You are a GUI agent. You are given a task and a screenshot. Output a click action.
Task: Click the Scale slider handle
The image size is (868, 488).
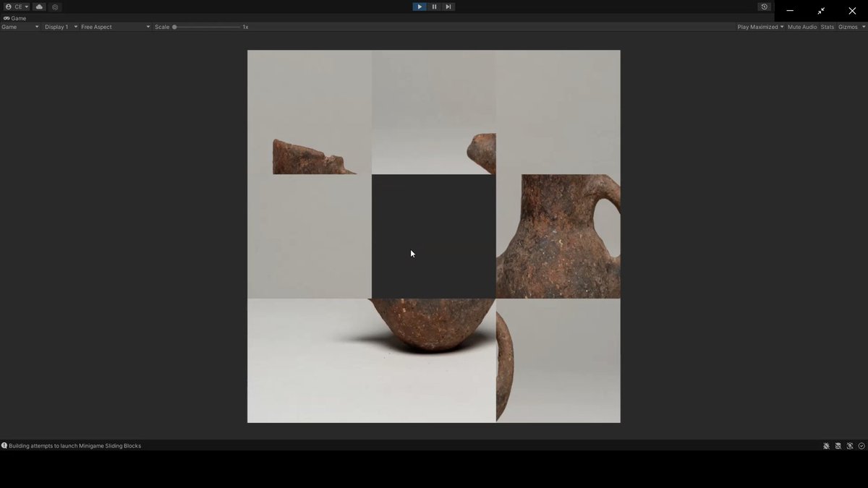174,27
